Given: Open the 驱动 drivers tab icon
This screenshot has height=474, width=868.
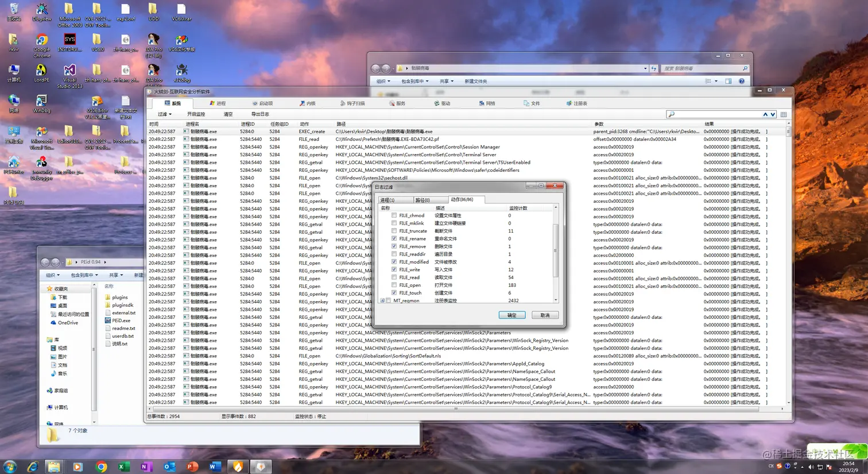Looking at the screenshot, I should (436, 103).
